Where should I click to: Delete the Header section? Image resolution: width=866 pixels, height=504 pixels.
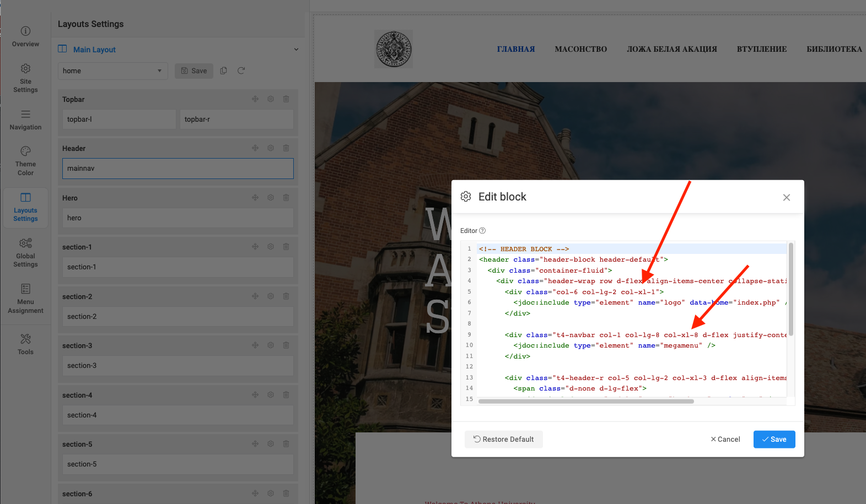[286, 148]
